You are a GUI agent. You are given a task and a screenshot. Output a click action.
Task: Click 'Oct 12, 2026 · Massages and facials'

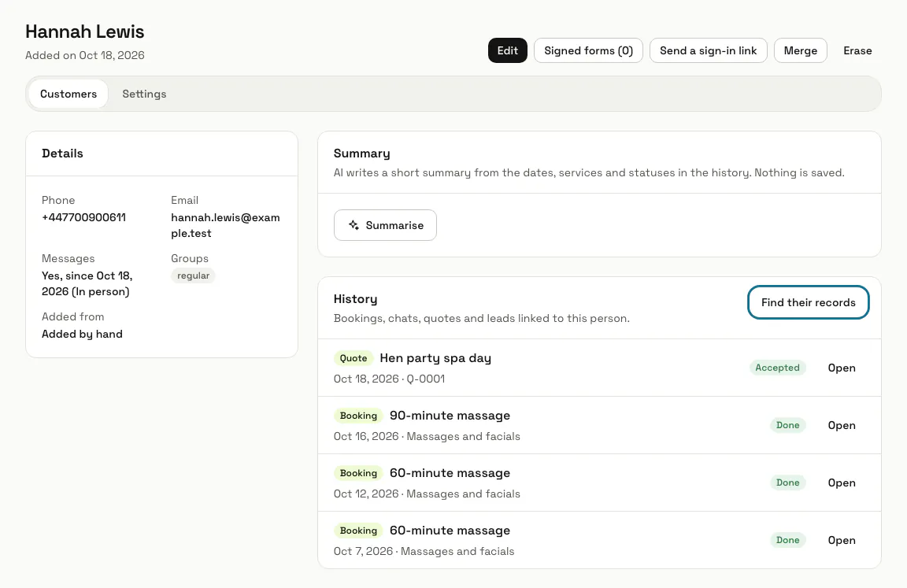427,494
